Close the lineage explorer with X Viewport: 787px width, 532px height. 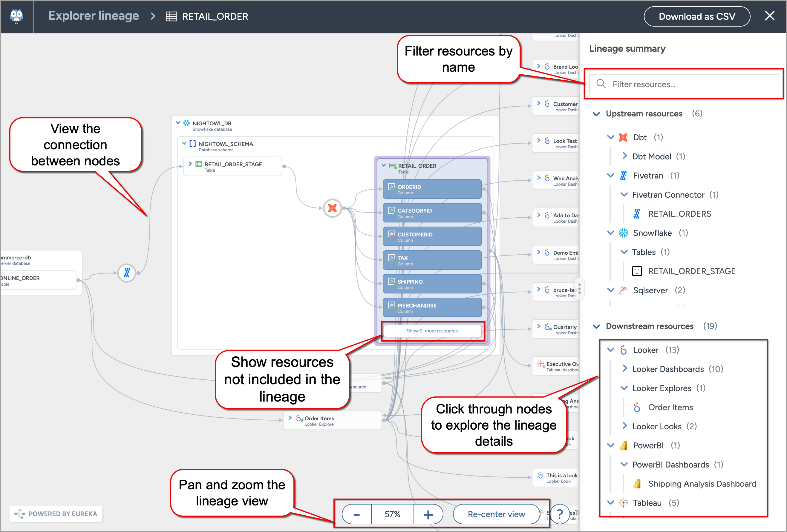click(x=769, y=16)
